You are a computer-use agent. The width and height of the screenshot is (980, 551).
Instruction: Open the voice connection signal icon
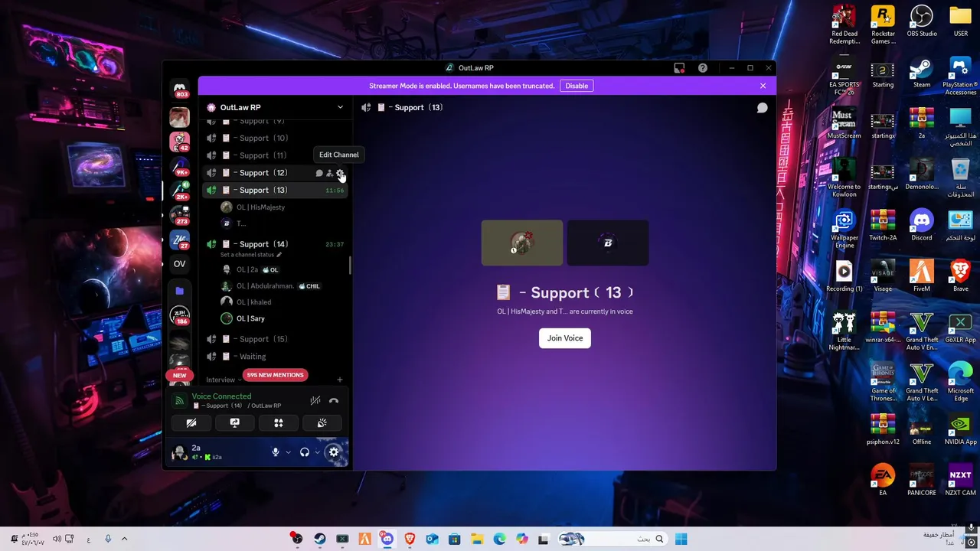pyautogui.click(x=179, y=400)
